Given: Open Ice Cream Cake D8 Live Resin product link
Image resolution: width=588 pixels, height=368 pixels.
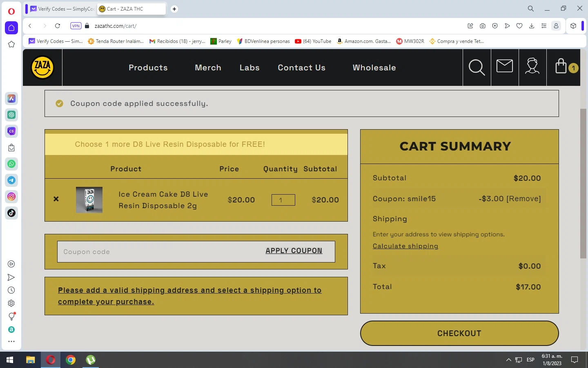Looking at the screenshot, I should click(x=163, y=200).
